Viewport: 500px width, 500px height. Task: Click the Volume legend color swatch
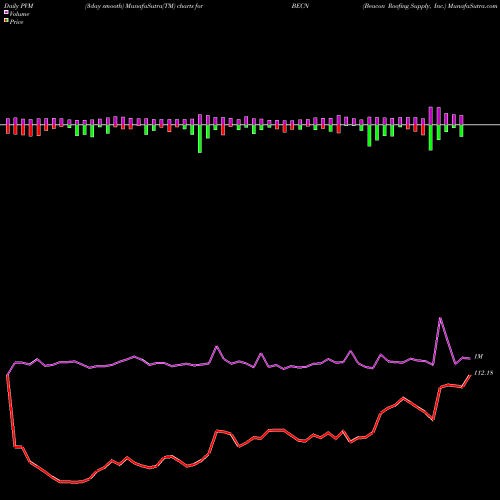tap(6, 13)
